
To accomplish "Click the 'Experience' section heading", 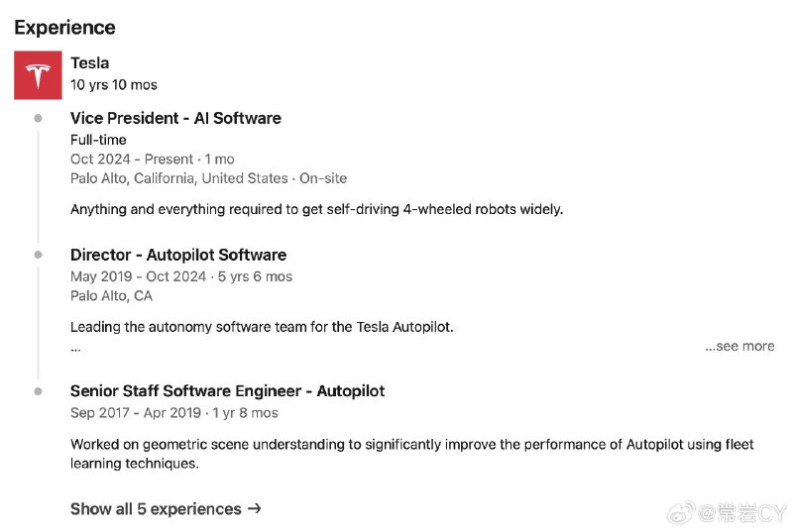I will click(64, 28).
